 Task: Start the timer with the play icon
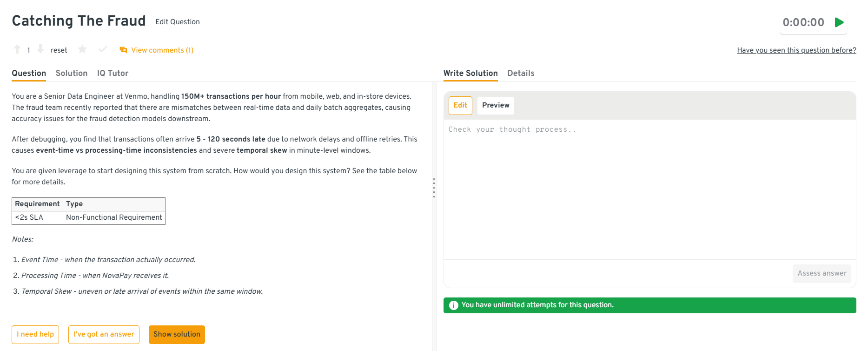click(839, 22)
